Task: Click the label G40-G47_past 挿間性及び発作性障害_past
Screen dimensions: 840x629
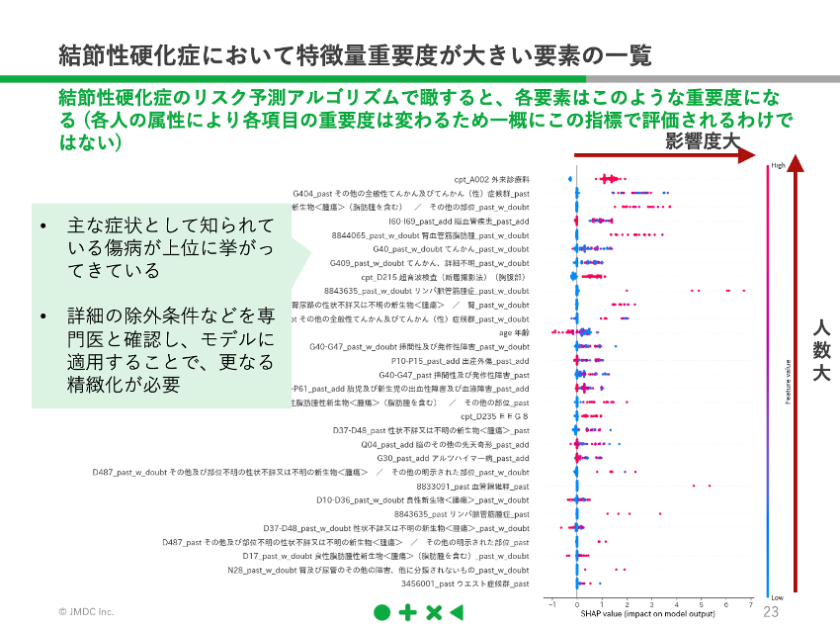Action: pos(455,375)
